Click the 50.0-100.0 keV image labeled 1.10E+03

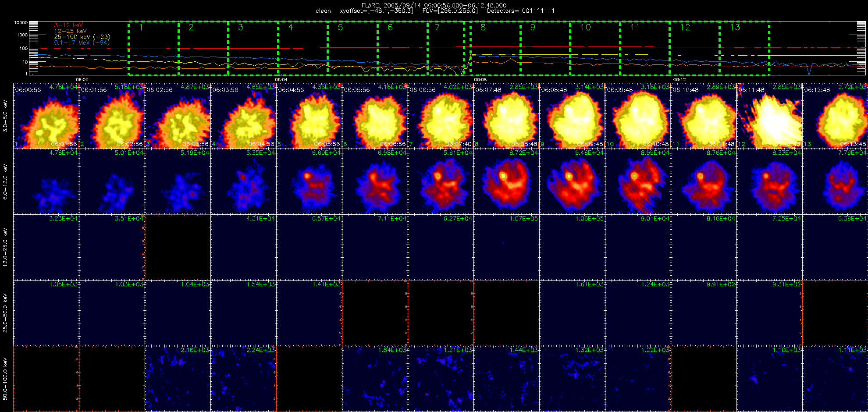pos(770,379)
